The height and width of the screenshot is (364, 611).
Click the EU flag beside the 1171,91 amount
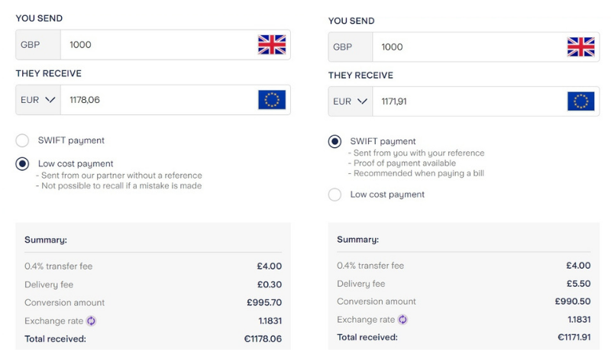pyautogui.click(x=580, y=101)
